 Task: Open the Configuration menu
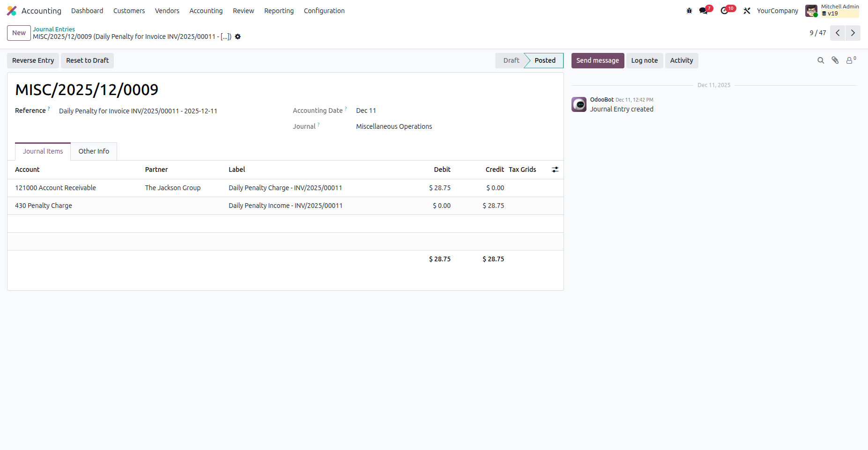(x=324, y=11)
